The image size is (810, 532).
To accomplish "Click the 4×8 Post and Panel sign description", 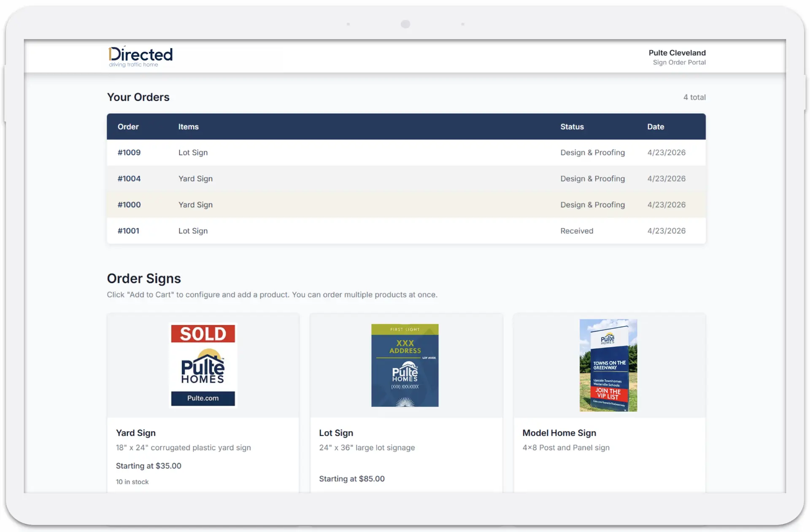I will (566, 448).
